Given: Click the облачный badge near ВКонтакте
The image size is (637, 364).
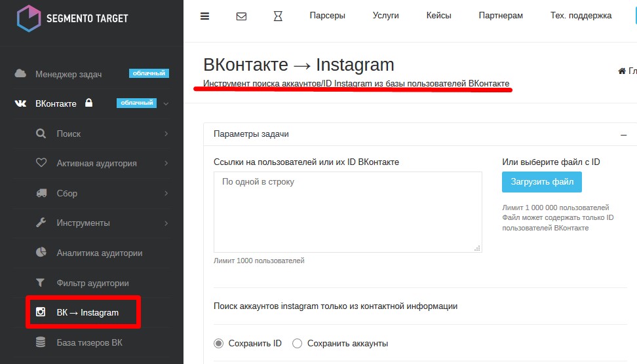Looking at the screenshot, I should pyautogui.click(x=136, y=103).
